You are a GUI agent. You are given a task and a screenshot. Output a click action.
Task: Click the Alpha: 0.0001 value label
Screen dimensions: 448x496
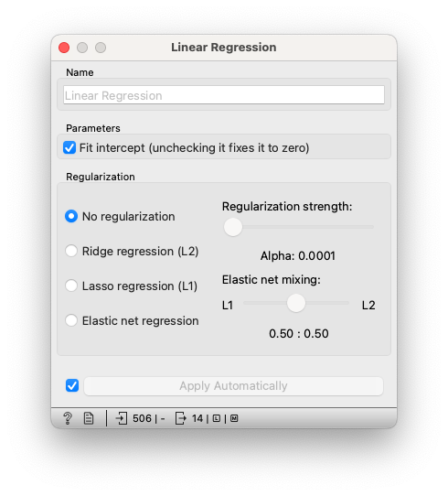coord(298,255)
